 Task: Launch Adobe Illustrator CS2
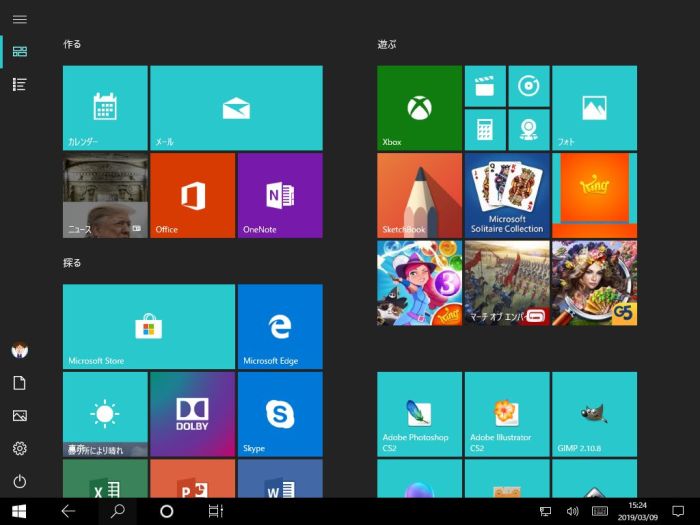(507, 414)
